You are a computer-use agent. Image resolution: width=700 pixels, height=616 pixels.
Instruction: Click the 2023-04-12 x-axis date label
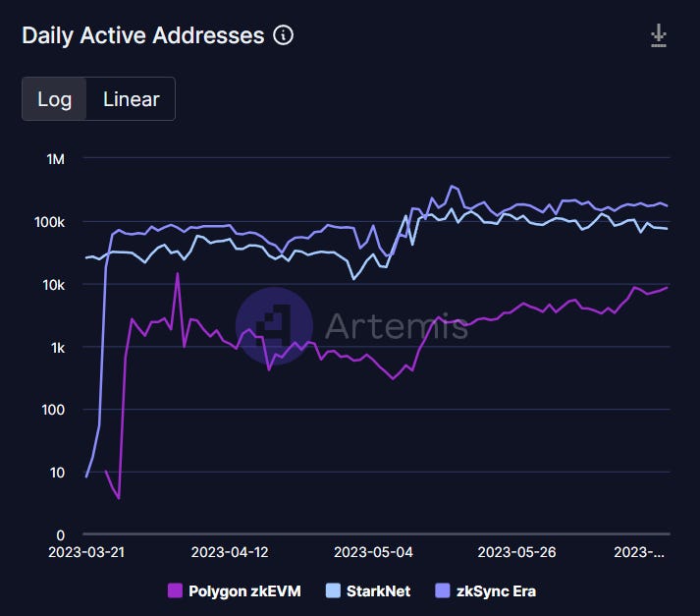pos(230,552)
